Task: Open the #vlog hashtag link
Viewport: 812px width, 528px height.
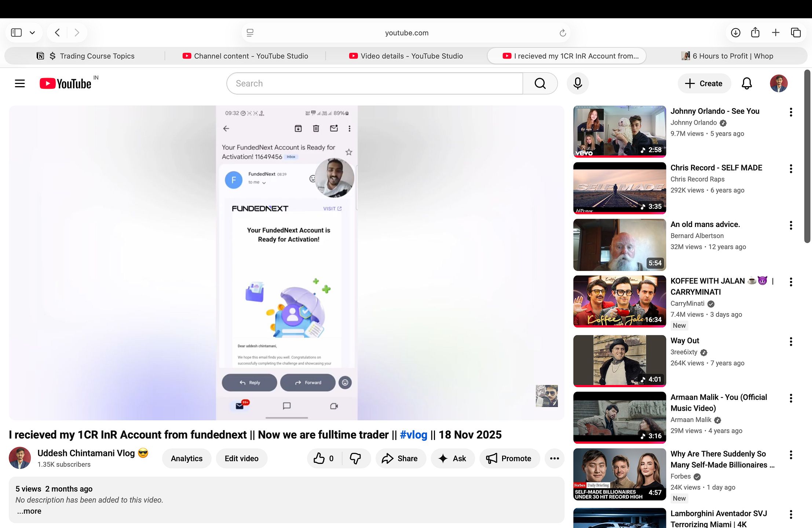Action: point(413,435)
